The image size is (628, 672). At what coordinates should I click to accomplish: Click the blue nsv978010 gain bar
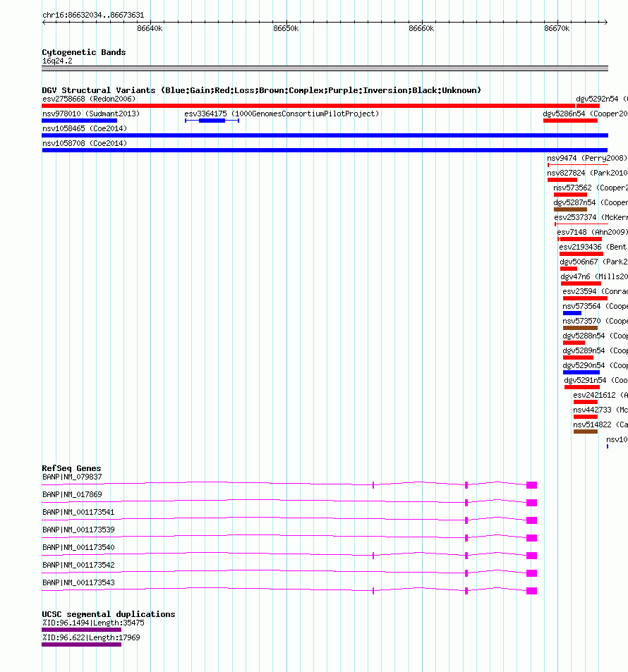[x=79, y=121]
